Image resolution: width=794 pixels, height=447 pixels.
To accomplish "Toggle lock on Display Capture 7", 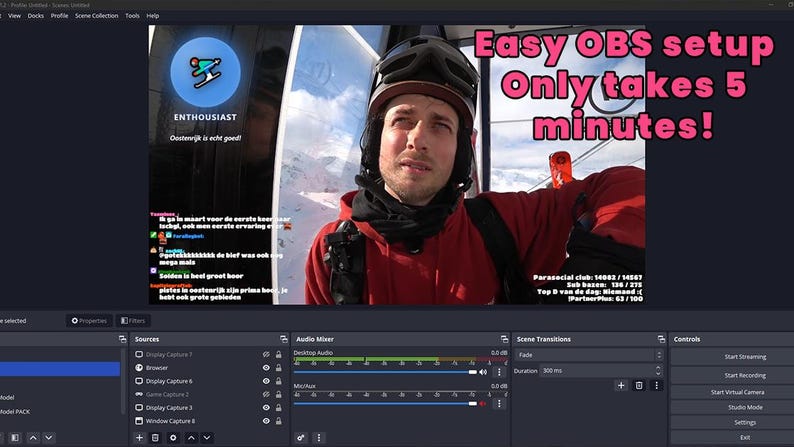I will coord(279,354).
